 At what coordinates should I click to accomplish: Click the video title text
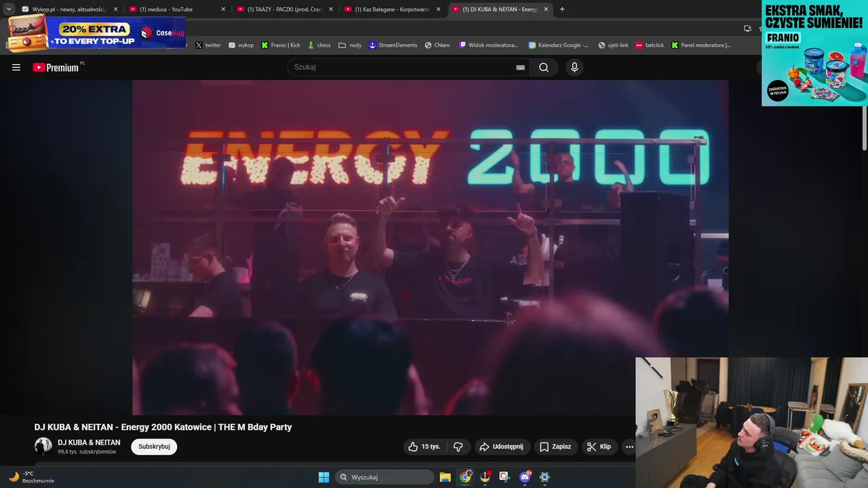coord(163,427)
